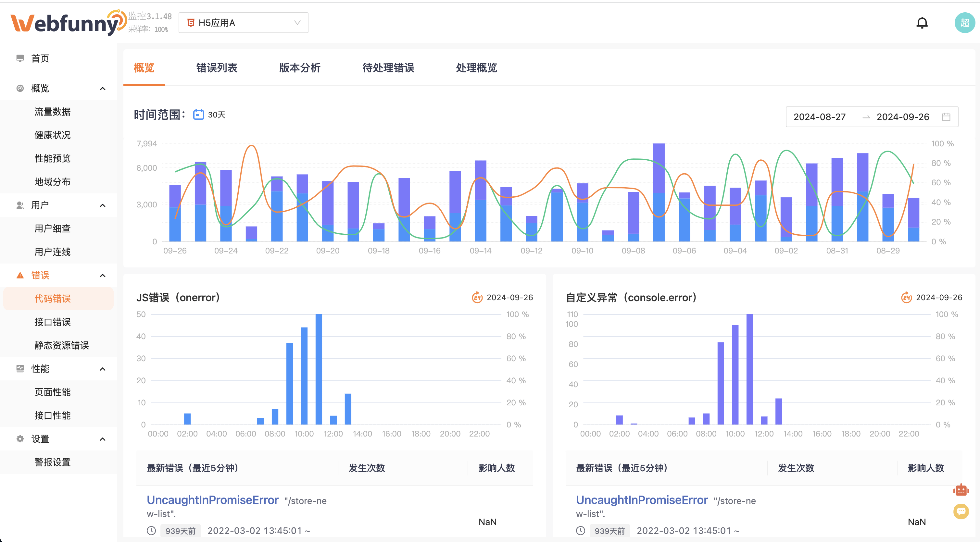Screen dimensions: 980x542
Task: Open the H5应用A application dropdown
Action: point(244,23)
